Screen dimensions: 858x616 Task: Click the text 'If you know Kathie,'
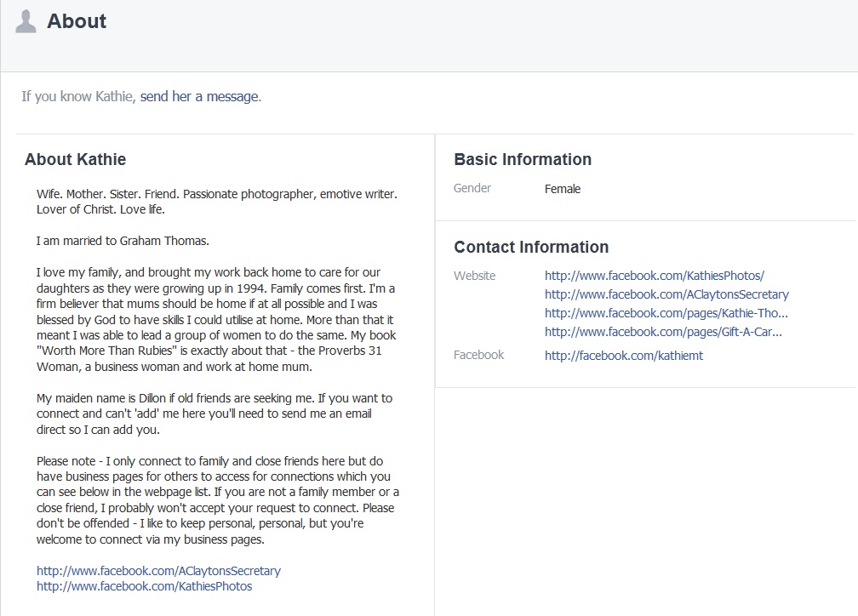pyautogui.click(x=79, y=96)
